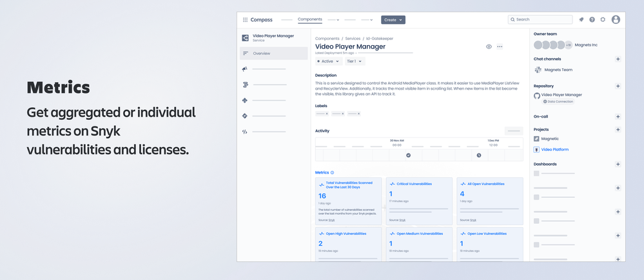Open the app switcher grid icon

(245, 20)
